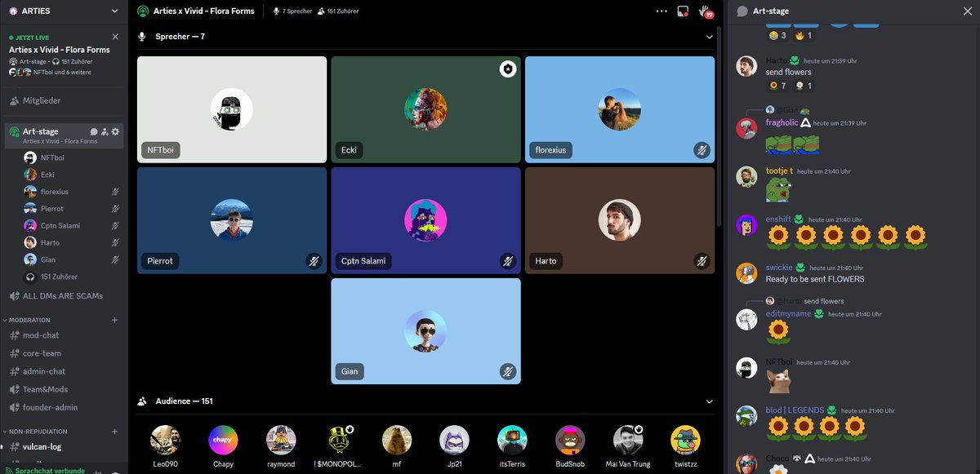Add channel to NON-REPUDIATION category

pyautogui.click(x=114, y=431)
